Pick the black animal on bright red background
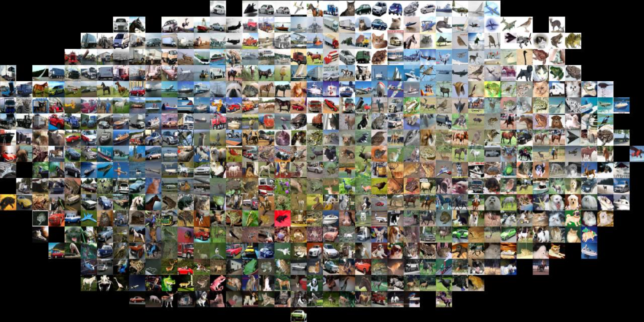This screenshot has width=644, height=322. (282, 218)
